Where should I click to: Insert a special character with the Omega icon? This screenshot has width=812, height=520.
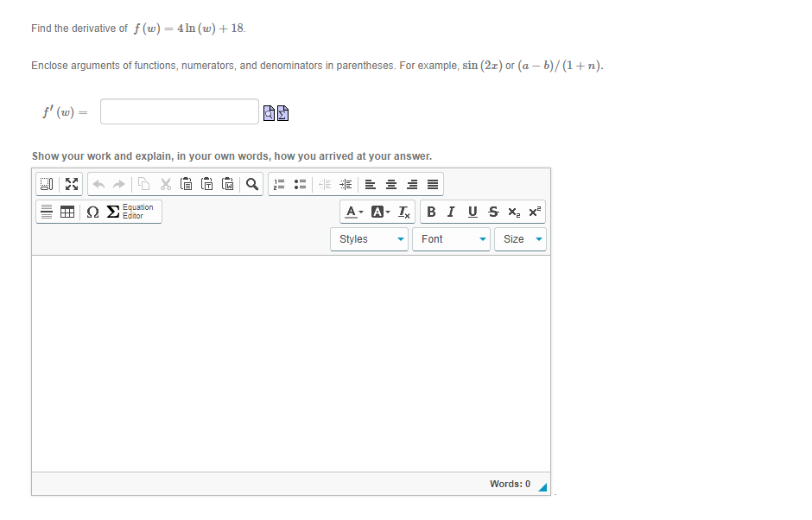(92, 211)
